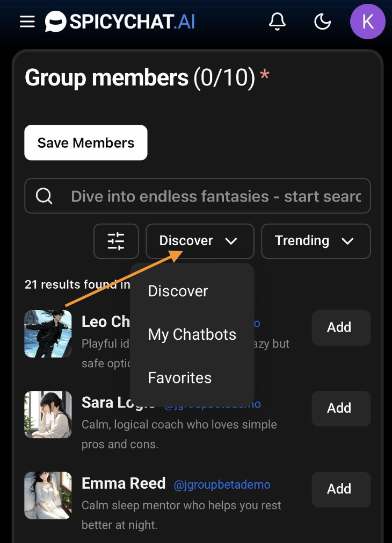
Task: Open the hamburger navigation menu
Action: tap(27, 22)
